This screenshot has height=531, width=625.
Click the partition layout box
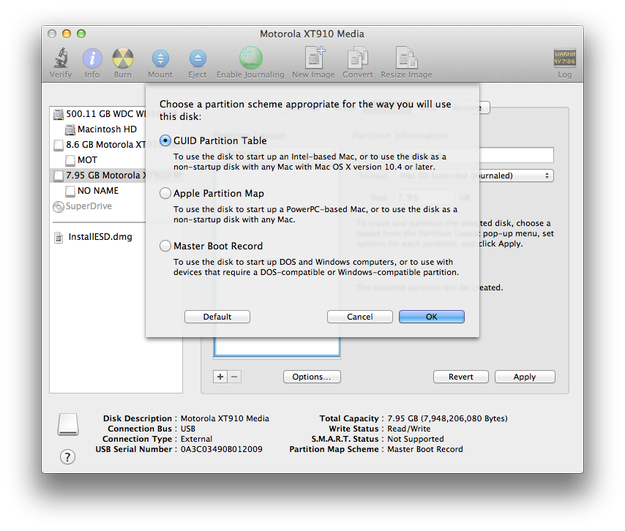tap(277, 347)
